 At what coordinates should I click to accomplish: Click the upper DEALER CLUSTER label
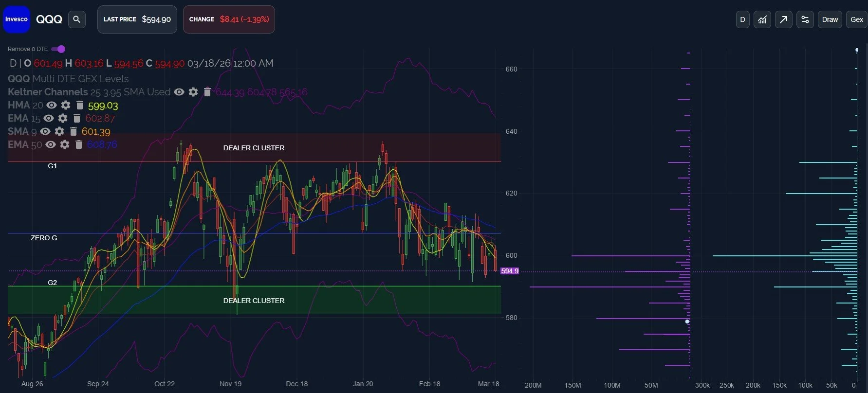point(254,148)
